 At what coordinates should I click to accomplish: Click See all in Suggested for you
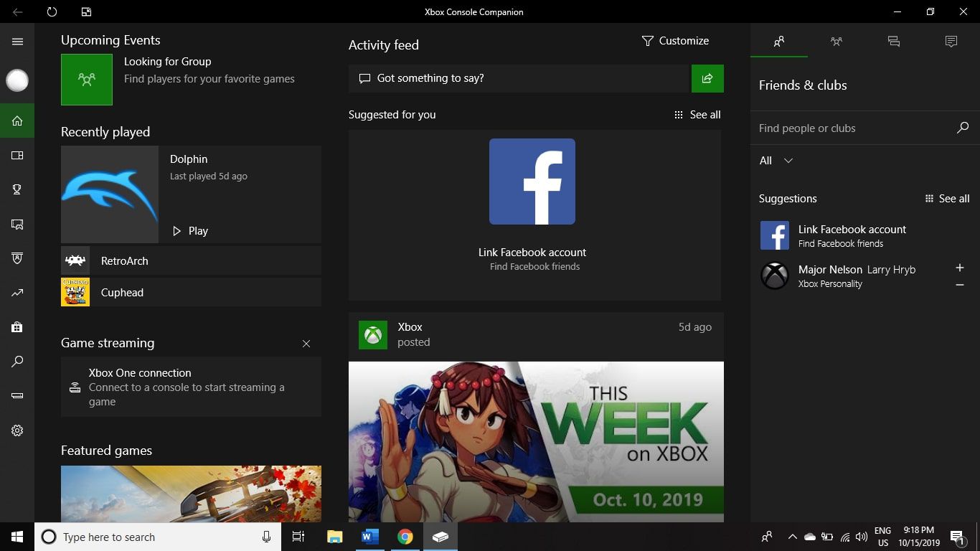pyautogui.click(x=697, y=115)
